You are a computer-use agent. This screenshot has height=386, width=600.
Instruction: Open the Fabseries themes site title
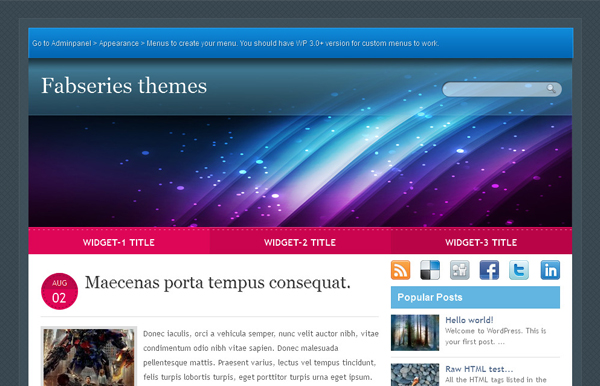[124, 86]
